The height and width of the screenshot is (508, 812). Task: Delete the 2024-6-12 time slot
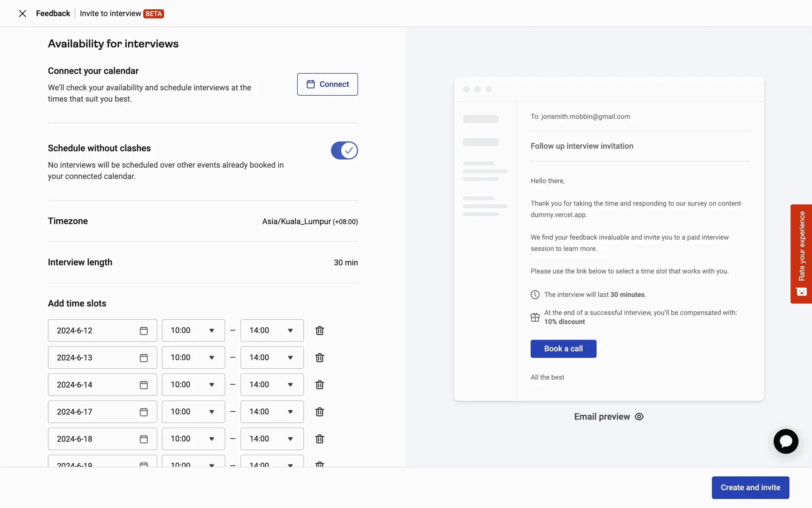click(x=319, y=331)
